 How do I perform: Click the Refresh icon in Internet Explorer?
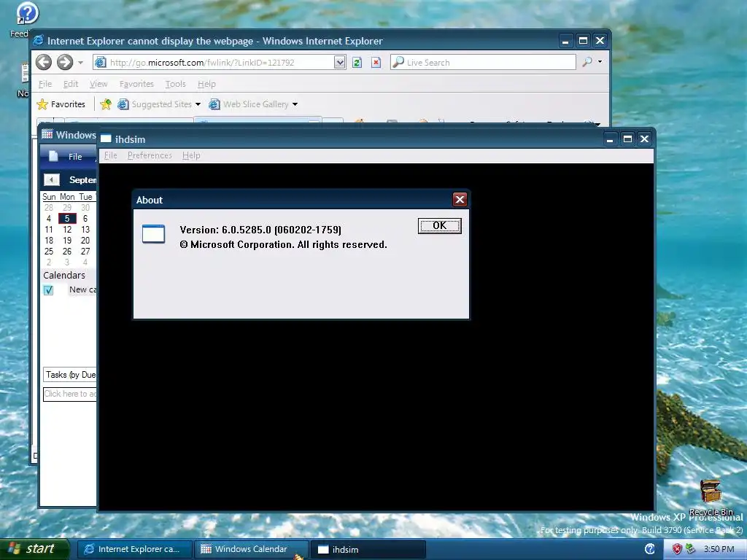(x=357, y=63)
